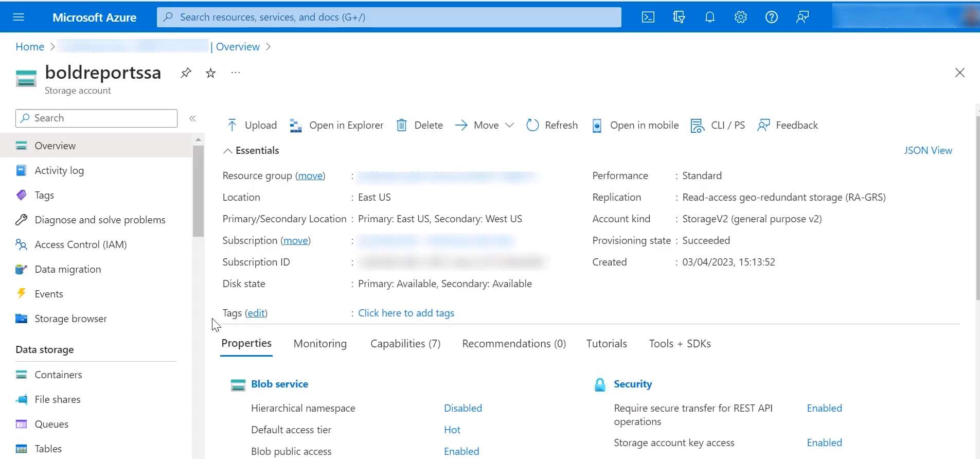Focus the top resources search bar

point(389,17)
